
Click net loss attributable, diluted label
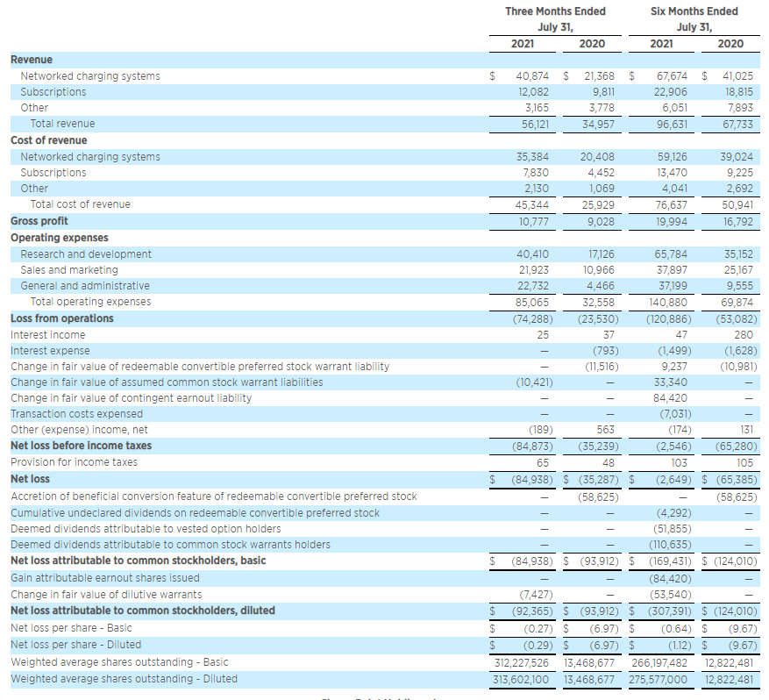pos(143,611)
